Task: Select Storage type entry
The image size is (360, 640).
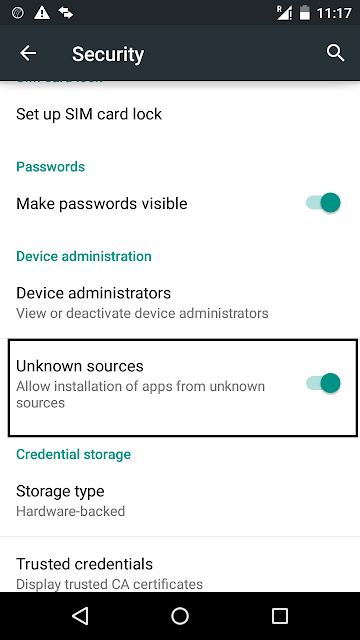Action: 180,500
